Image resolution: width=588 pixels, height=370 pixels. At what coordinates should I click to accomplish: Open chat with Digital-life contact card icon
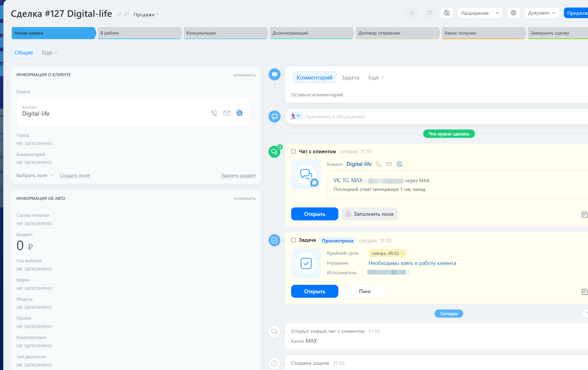(239, 113)
